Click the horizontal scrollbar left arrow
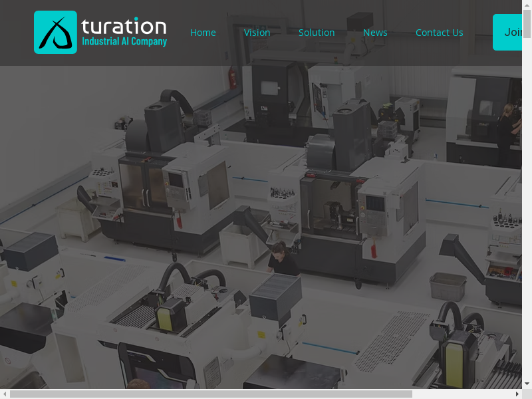Viewport: 532px width, 399px height. [x=5, y=394]
